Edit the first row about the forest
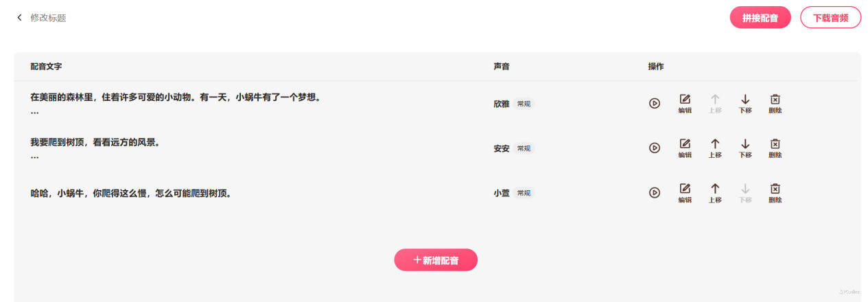868x302 pixels. (x=685, y=104)
